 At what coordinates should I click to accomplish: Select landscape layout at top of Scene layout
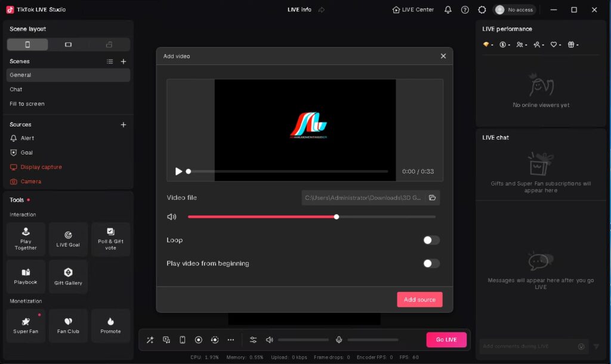point(68,44)
